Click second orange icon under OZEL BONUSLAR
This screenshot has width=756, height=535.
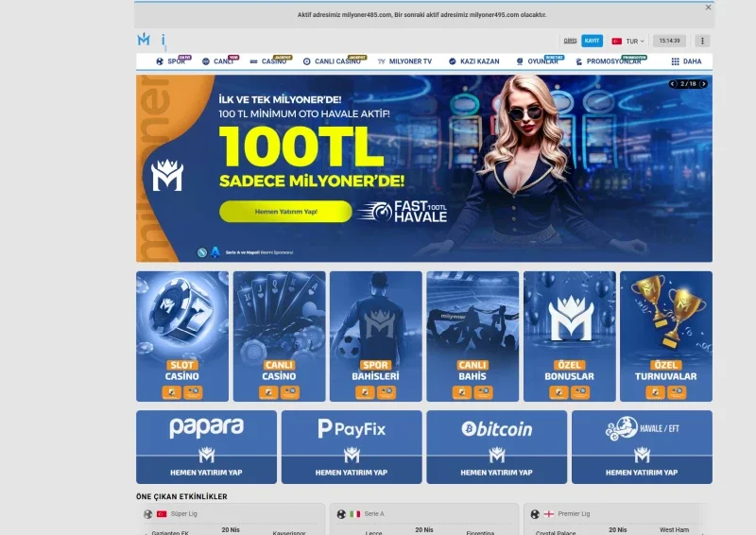pyautogui.click(x=580, y=392)
